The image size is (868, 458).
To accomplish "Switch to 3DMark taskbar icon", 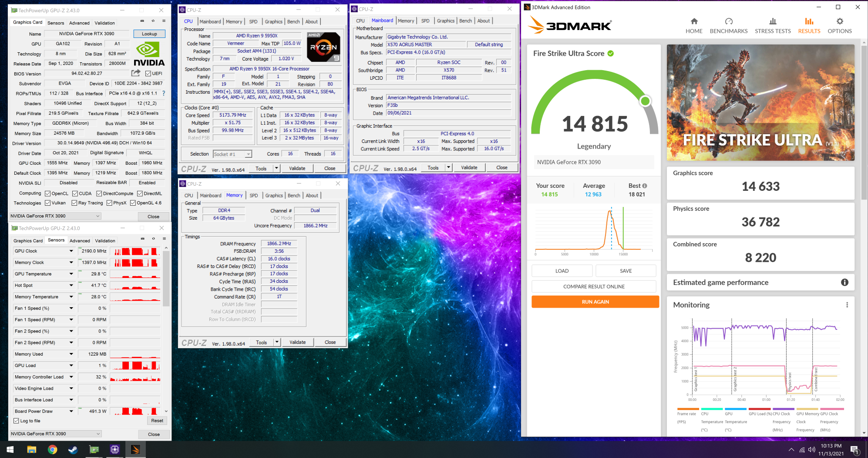I will tap(136, 449).
